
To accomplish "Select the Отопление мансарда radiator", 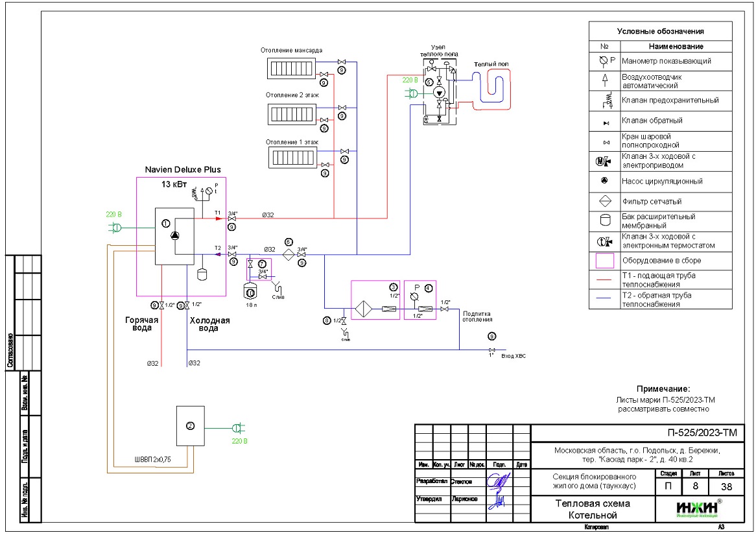I will (x=290, y=67).
